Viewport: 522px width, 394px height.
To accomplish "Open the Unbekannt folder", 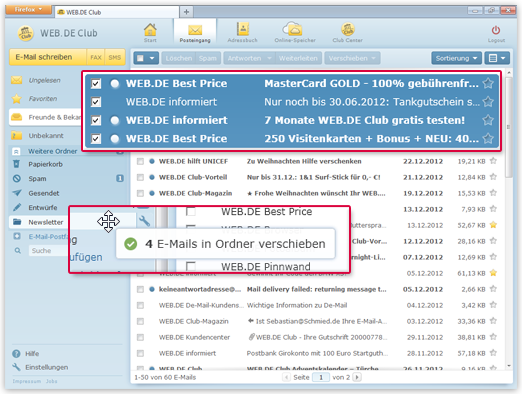I will [46, 135].
